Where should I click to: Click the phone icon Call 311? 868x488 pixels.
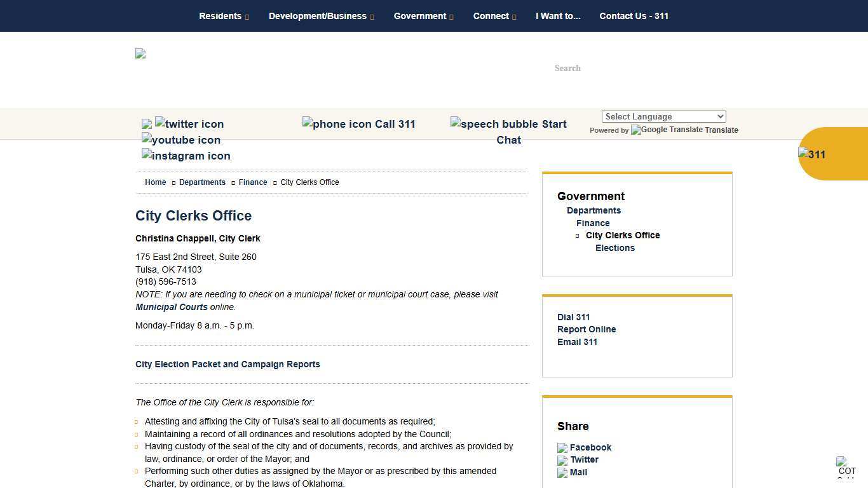(x=358, y=124)
